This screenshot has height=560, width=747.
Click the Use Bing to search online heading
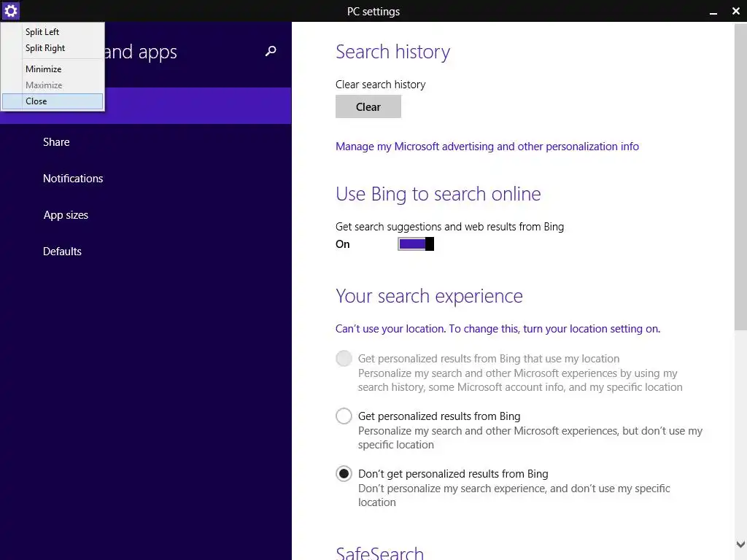click(438, 194)
